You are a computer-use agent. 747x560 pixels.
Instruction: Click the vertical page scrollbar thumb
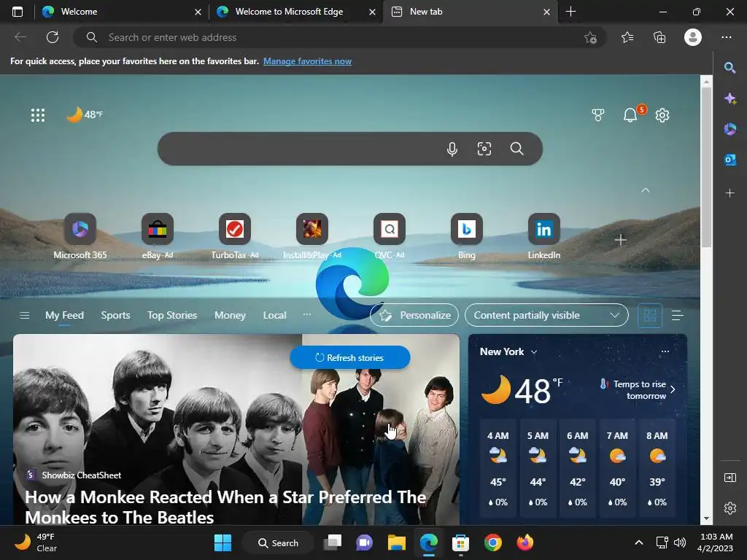click(x=706, y=168)
